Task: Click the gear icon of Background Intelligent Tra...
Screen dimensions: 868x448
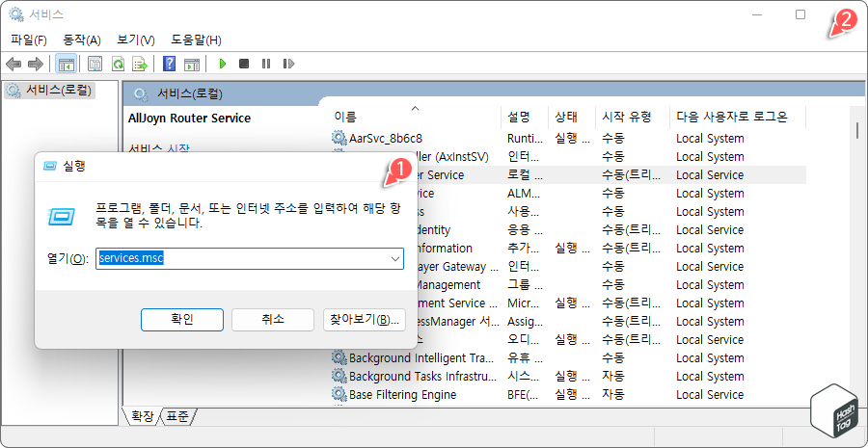Action: (x=339, y=357)
